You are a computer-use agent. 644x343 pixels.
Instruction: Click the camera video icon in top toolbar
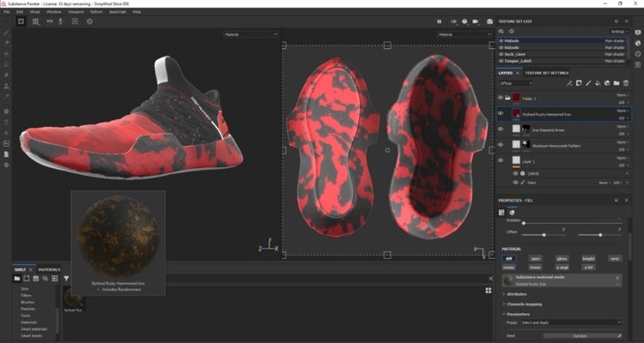coord(476,21)
